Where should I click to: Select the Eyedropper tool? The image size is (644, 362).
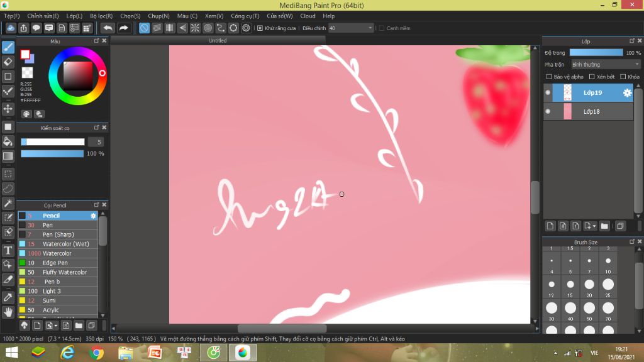click(8, 297)
